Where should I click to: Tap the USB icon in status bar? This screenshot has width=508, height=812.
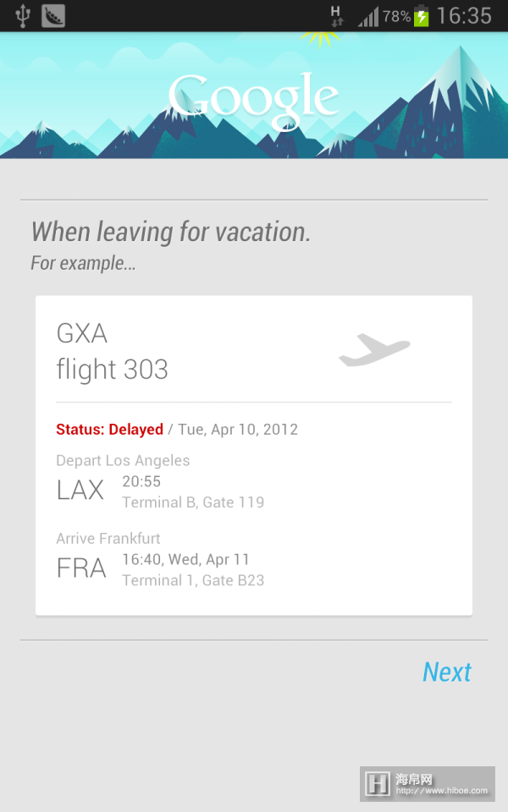click(22, 16)
